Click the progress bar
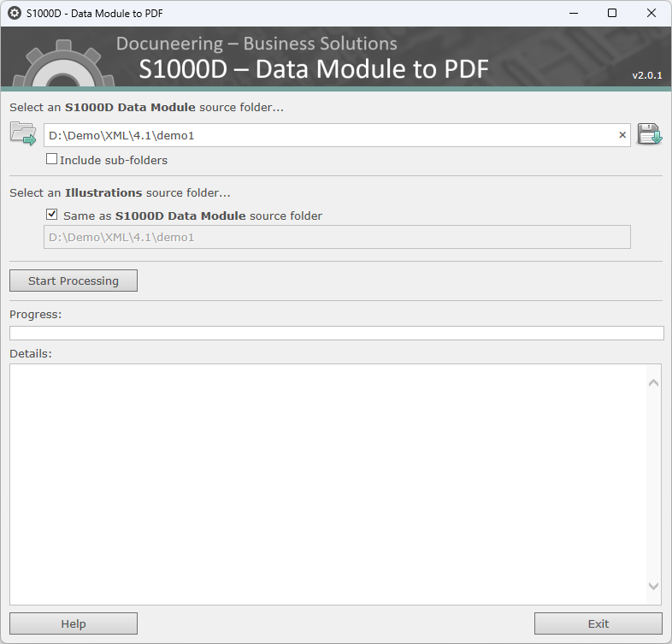672x644 pixels. tap(337, 334)
